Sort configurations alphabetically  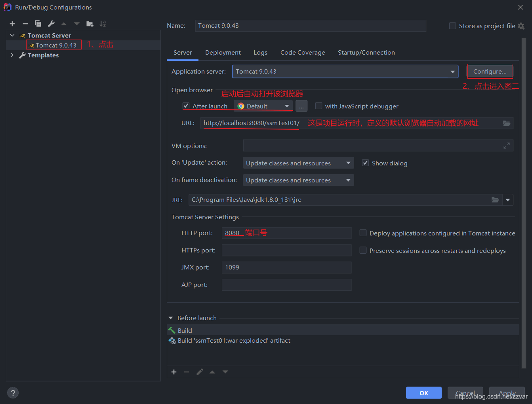(103, 24)
